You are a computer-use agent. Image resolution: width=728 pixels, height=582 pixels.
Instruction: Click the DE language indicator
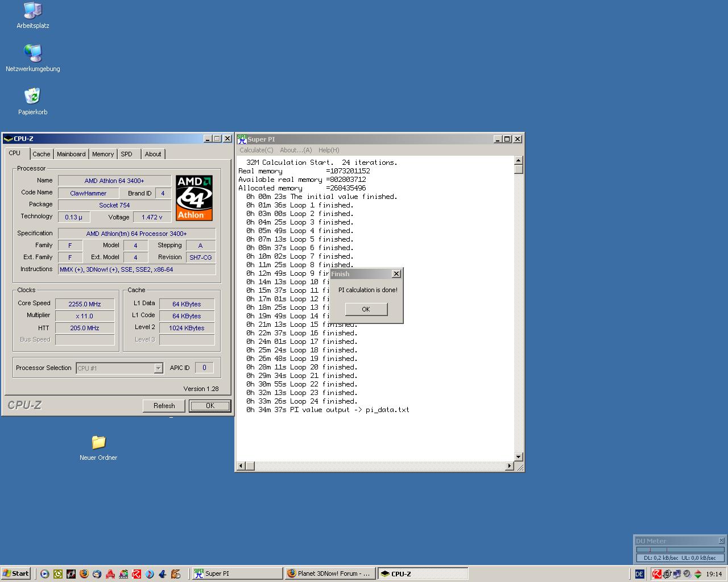click(640, 574)
